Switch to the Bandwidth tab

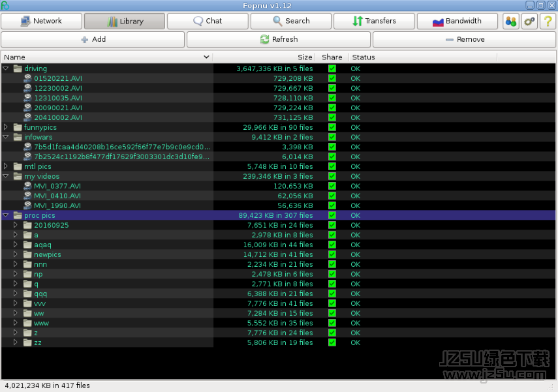pyautogui.click(x=457, y=21)
